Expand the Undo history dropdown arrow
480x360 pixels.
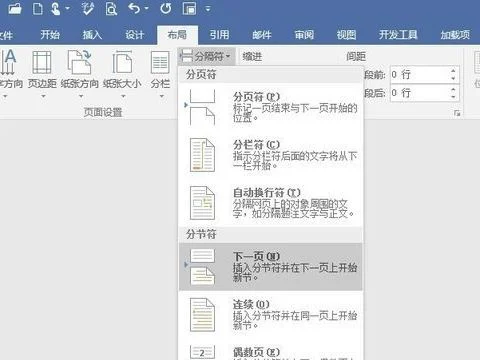pyautogui.click(x=146, y=9)
